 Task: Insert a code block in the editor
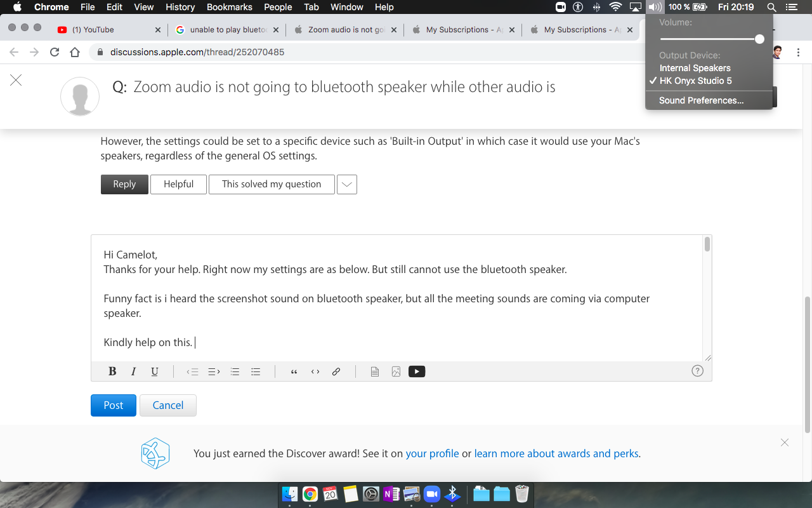click(x=315, y=371)
